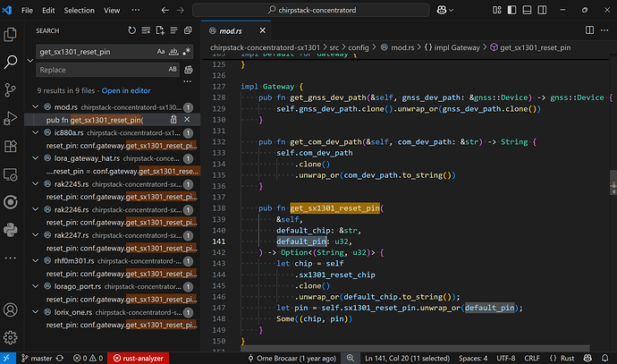The image size is (617, 364).
Task: Toggle the bottom panel
Action: pos(527,10)
